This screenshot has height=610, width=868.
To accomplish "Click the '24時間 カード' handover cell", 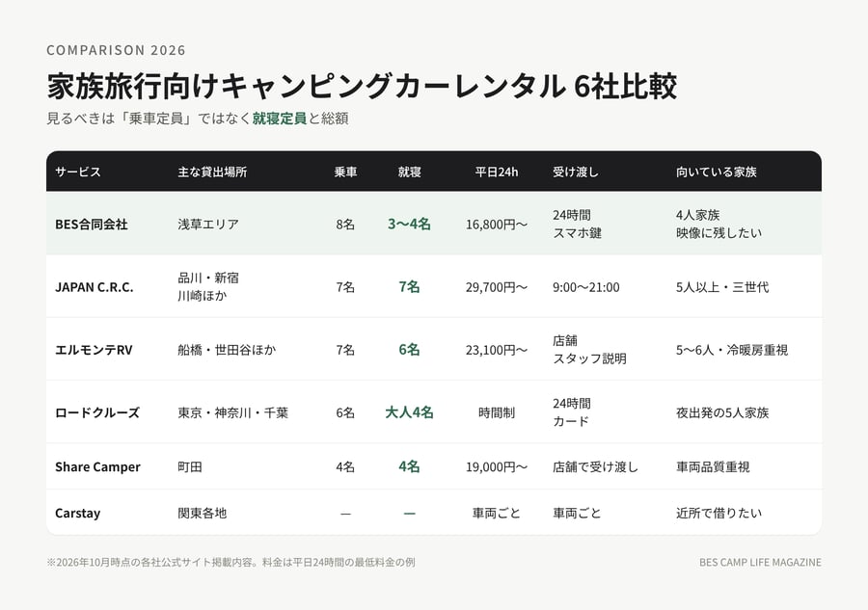I will click(572, 412).
